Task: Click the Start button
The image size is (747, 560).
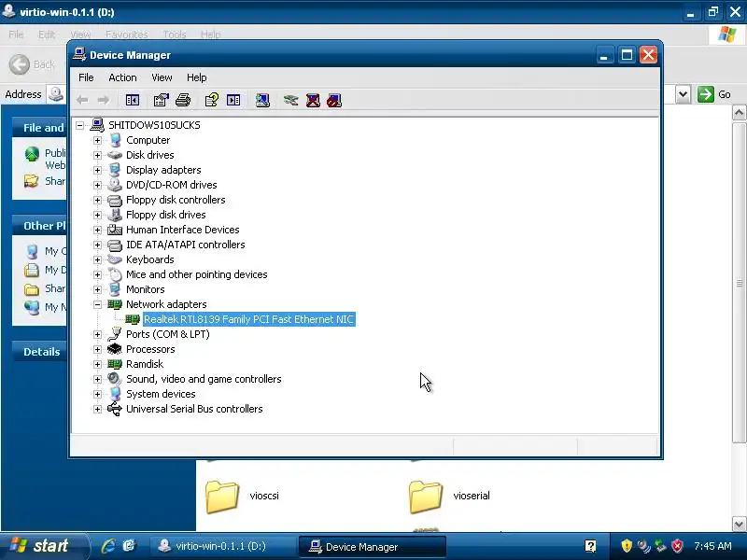Action: coord(44,546)
